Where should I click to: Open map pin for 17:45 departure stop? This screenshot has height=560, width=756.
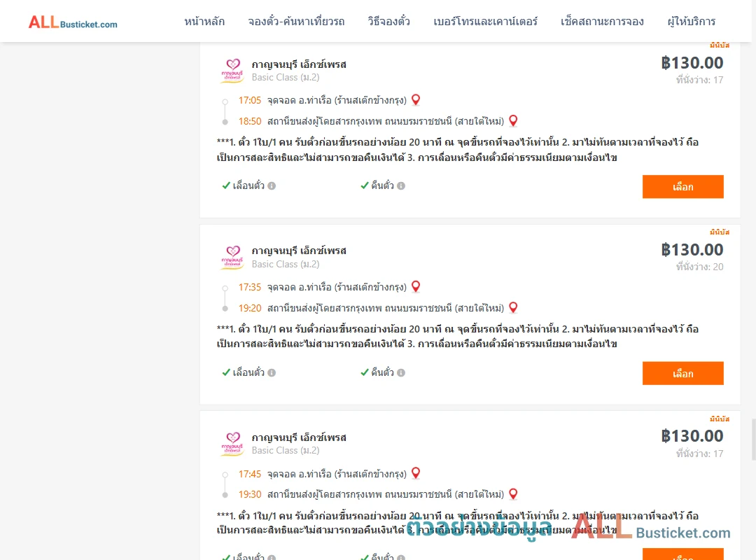point(416,473)
